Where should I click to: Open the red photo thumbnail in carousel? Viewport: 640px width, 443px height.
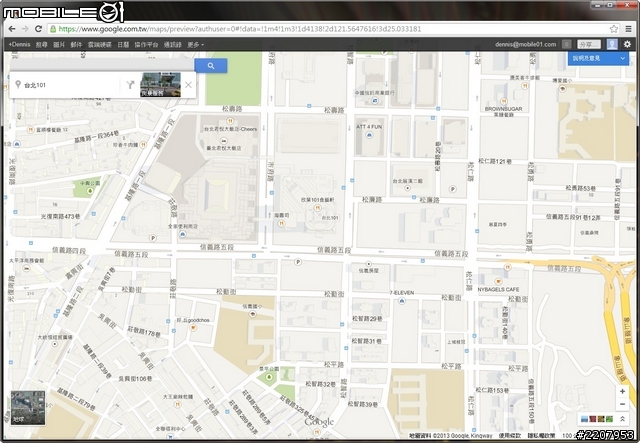(x=593, y=419)
